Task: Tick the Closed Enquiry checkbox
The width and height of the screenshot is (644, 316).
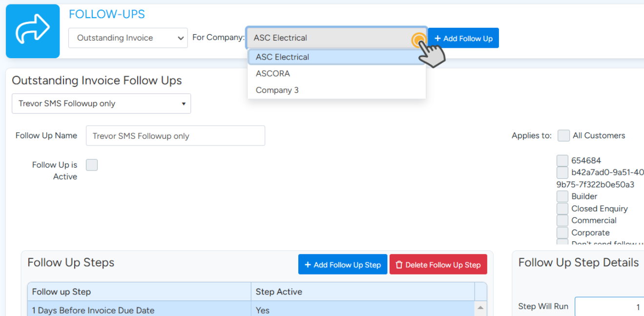Action: (562, 209)
